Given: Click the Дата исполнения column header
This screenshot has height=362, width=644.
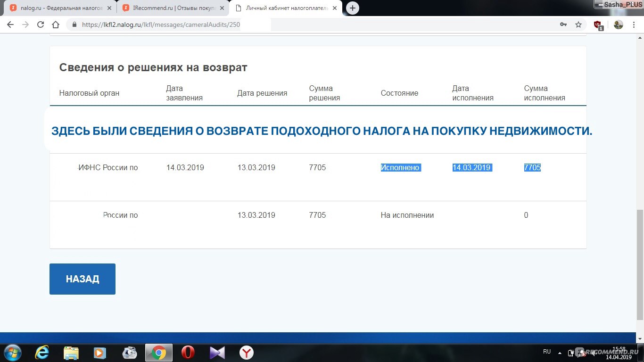Looking at the screenshot, I should 473,93.
